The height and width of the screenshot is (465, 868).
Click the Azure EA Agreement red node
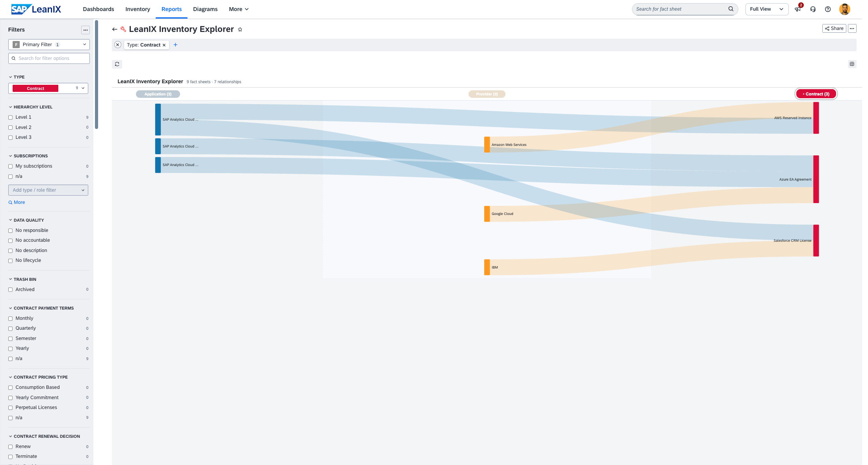(816, 179)
